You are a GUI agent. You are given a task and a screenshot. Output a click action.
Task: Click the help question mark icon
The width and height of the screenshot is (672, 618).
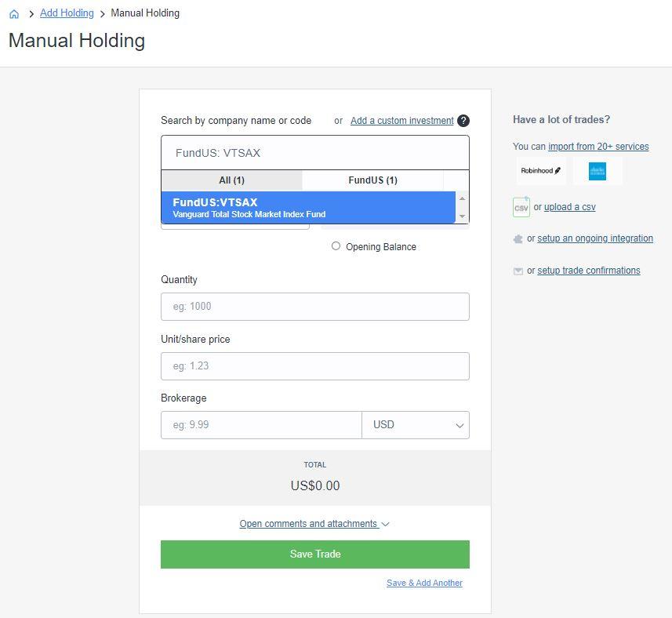tap(463, 121)
